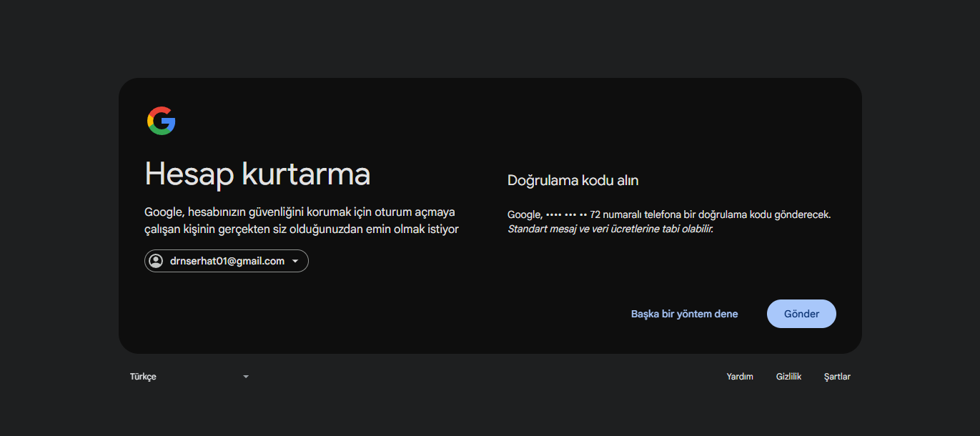Click the text mentioning the number ending in 72

pos(669,214)
